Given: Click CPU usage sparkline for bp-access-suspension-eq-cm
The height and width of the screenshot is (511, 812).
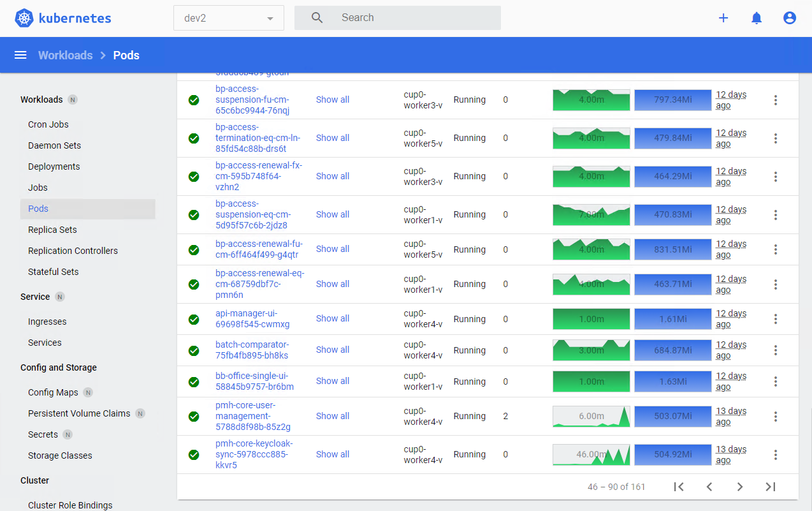Looking at the screenshot, I should [591, 215].
